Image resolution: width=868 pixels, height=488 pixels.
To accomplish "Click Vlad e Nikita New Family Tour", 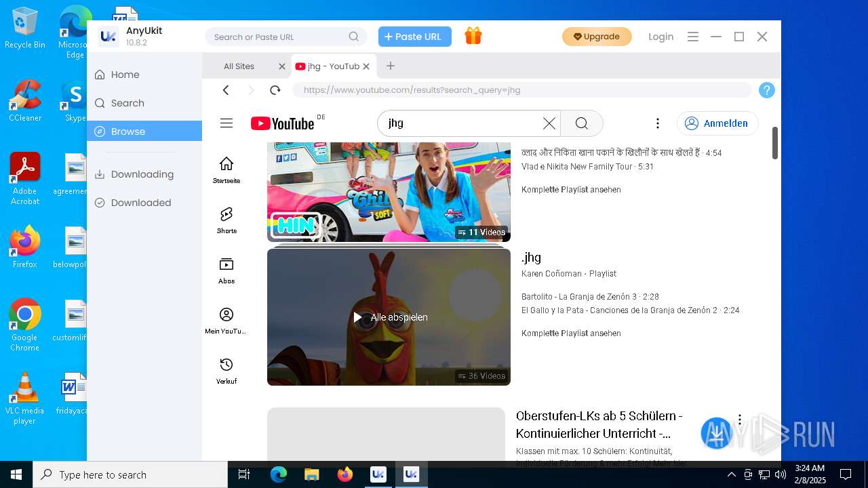I will pos(587,167).
